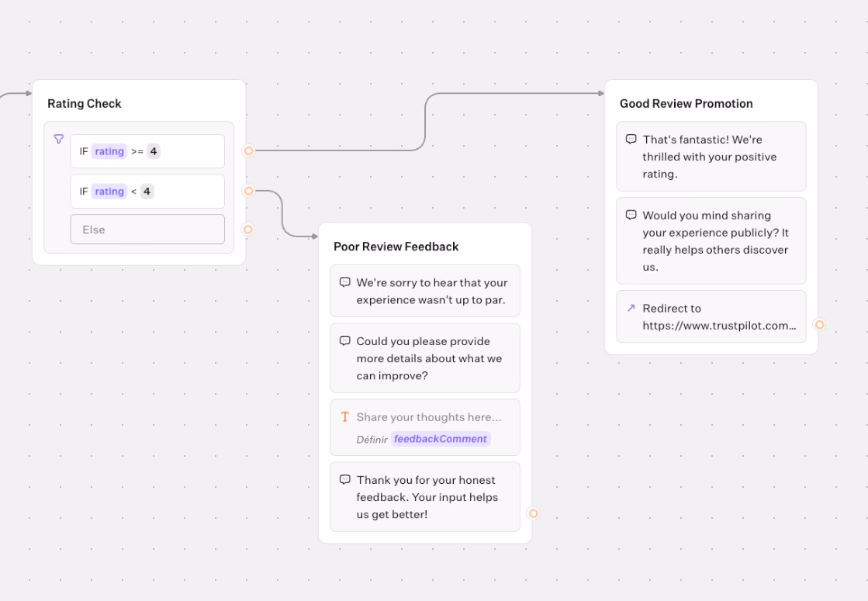Click the 'Share your thoughts here...' input block
The width and height of the screenshot is (868, 601).
(x=428, y=418)
